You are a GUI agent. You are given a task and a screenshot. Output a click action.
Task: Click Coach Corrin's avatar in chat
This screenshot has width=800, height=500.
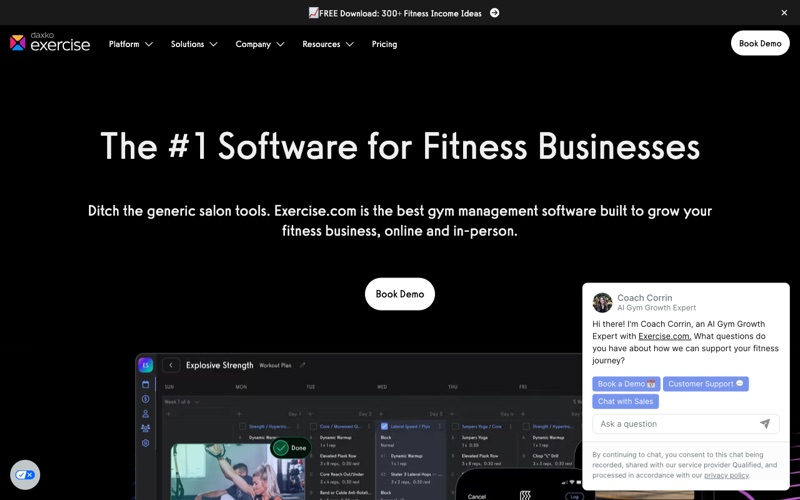point(602,303)
